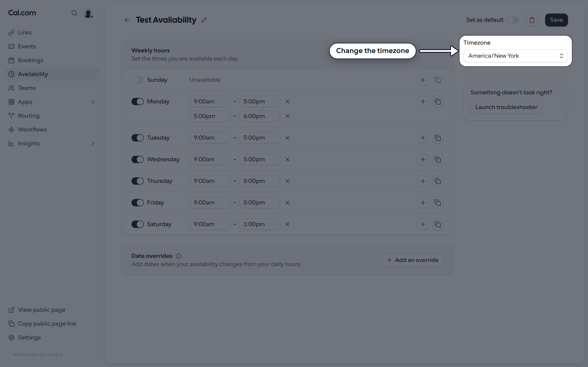The height and width of the screenshot is (367, 588).
Task: Click the search magnifier icon in sidebar
Action: click(x=74, y=13)
